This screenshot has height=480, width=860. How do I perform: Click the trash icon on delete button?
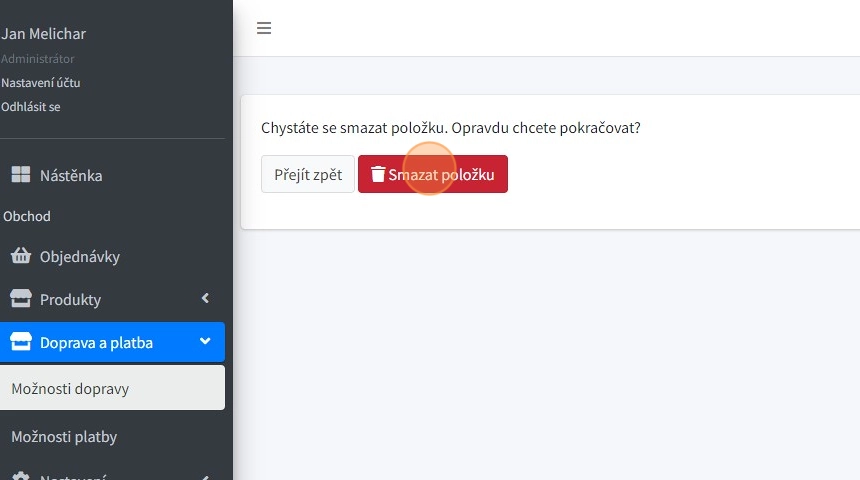378,174
